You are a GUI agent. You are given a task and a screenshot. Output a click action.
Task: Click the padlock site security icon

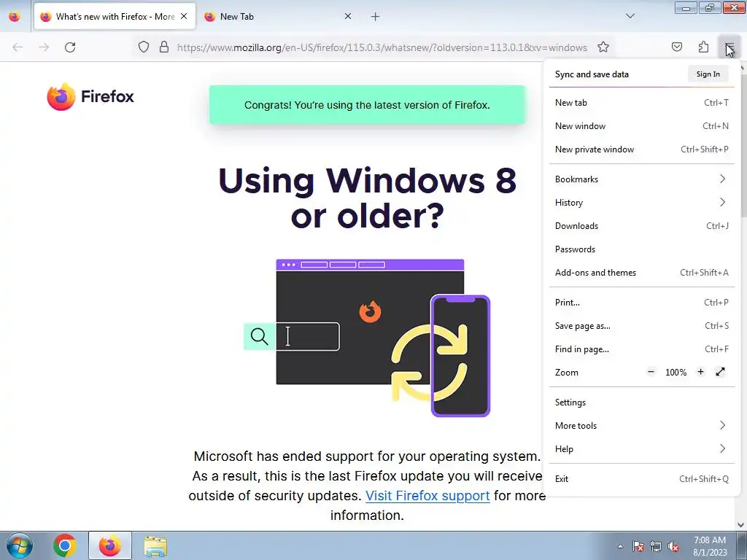(164, 47)
